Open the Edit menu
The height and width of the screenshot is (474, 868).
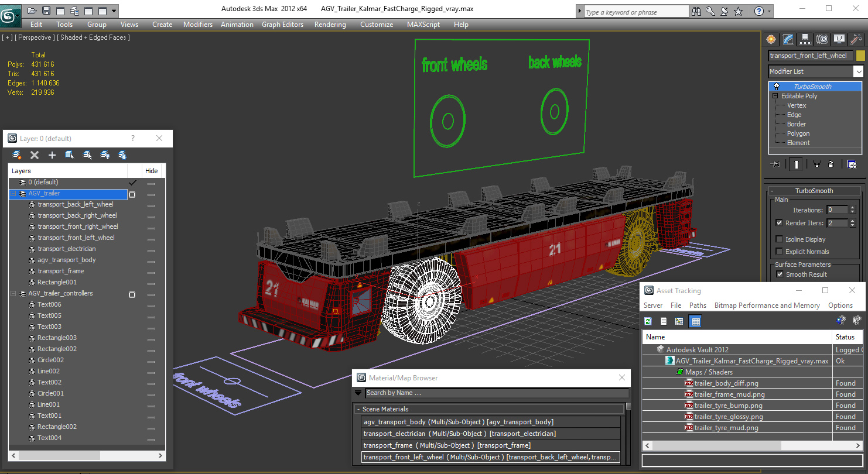36,25
